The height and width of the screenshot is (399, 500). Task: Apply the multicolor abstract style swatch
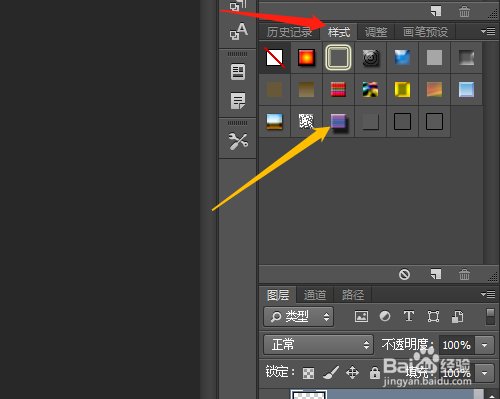(x=370, y=90)
